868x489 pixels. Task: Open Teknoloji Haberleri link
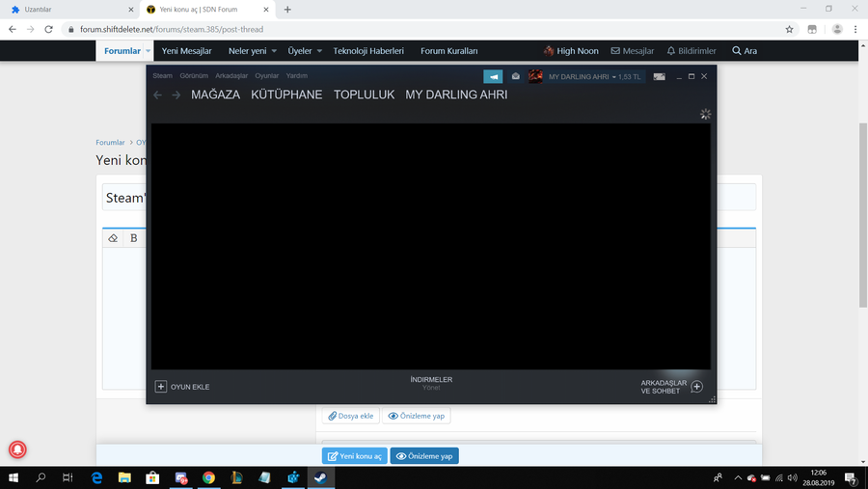click(x=368, y=51)
